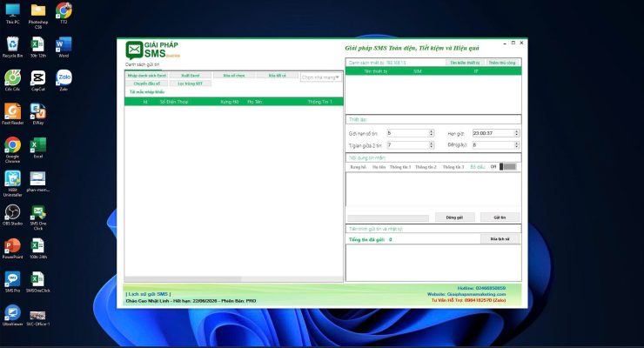Launch CapCut from the desktop
The height and width of the screenshot is (348, 644).
click(38, 78)
